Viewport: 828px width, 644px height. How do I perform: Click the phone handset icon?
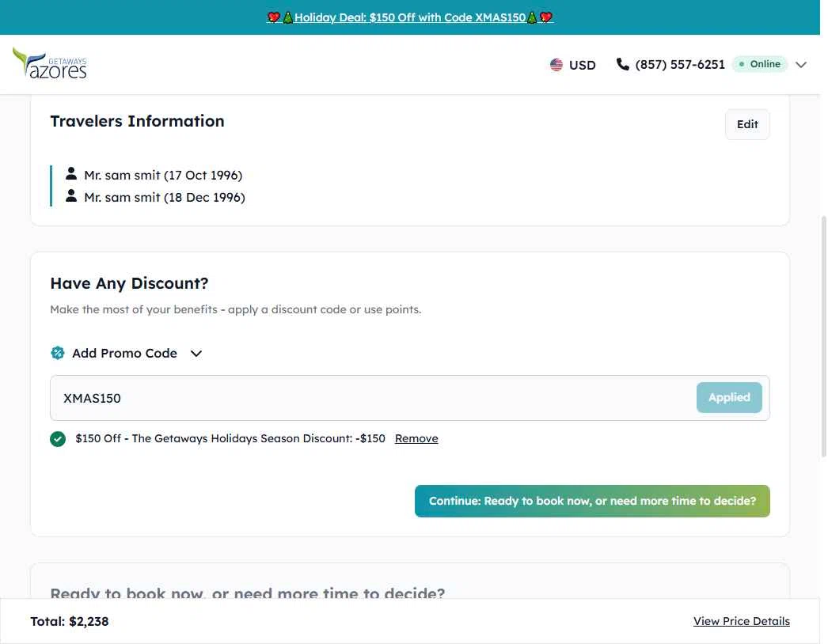[x=623, y=64]
